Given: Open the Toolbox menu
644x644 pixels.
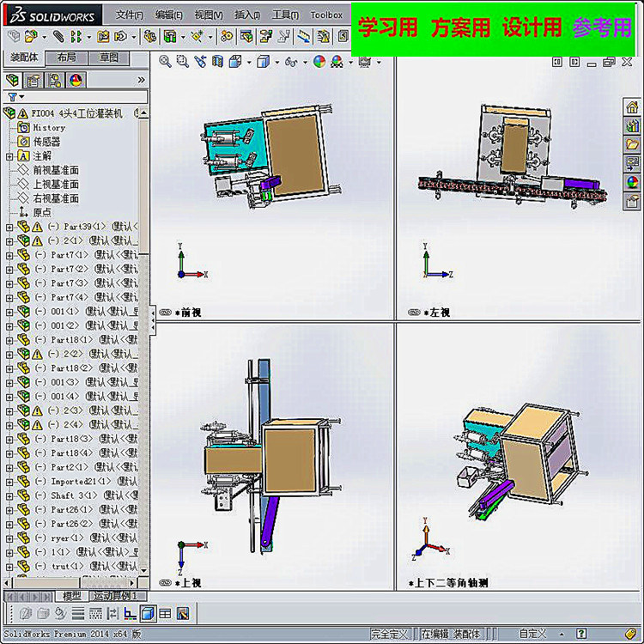Looking at the screenshot, I should click(326, 15).
